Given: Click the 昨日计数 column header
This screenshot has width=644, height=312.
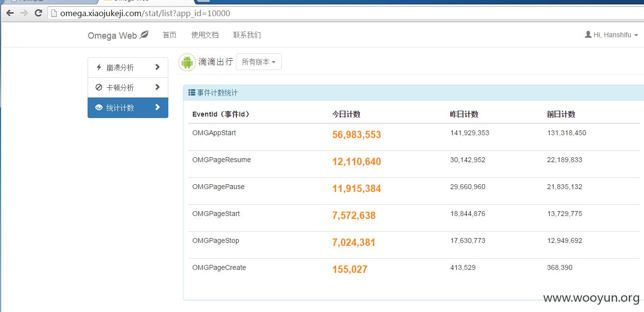Looking at the screenshot, I should tap(464, 114).
